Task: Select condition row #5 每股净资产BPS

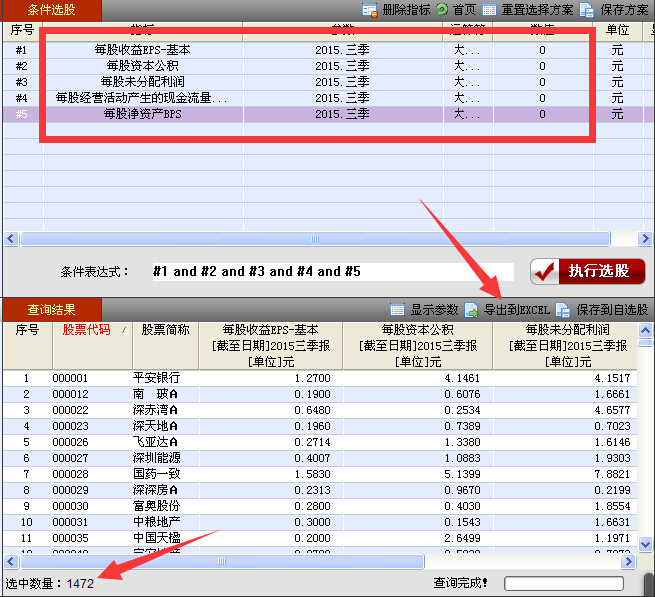Action: (x=142, y=114)
